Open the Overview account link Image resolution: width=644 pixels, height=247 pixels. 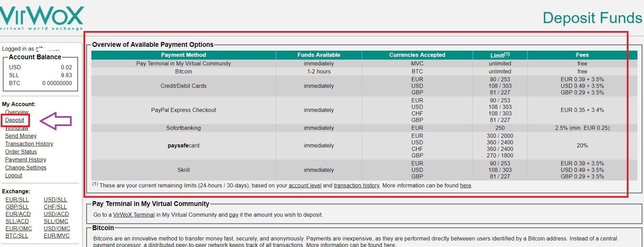point(17,112)
